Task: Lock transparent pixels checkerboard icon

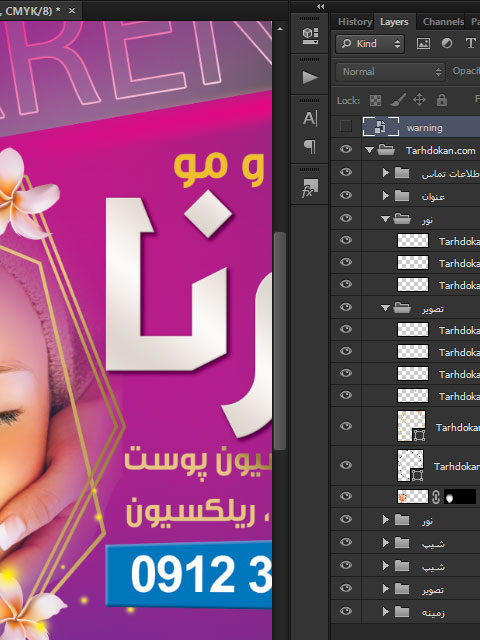Action: tap(375, 100)
